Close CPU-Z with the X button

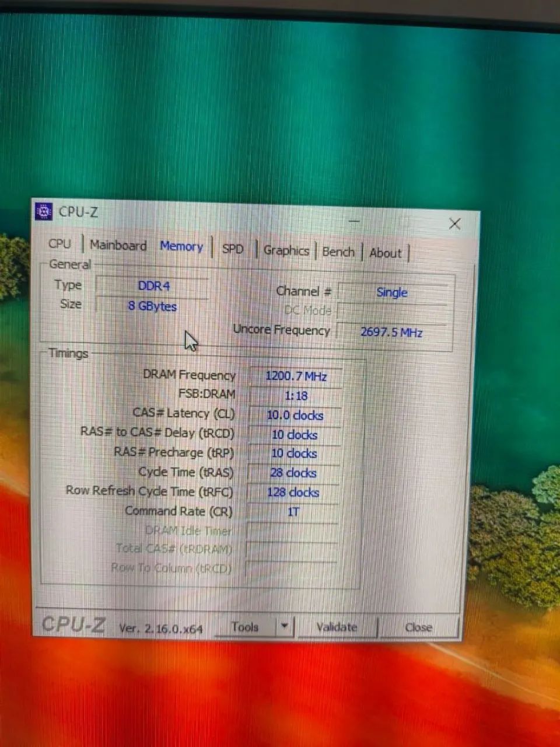coord(455,224)
